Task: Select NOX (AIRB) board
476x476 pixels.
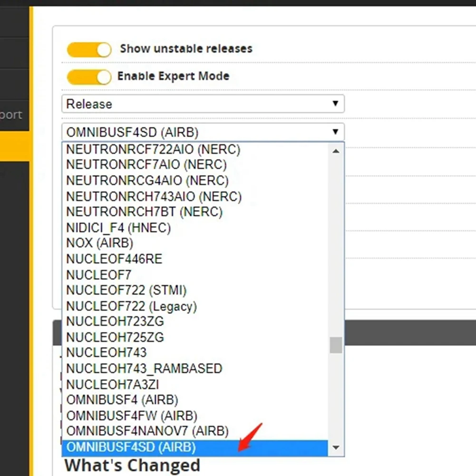Action: pyautogui.click(x=194, y=243)
